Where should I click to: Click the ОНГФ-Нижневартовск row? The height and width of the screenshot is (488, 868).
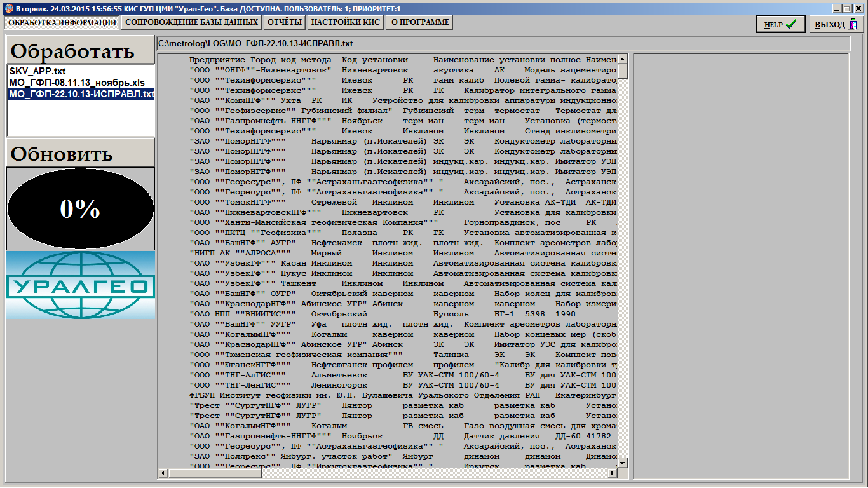[403, 70]
